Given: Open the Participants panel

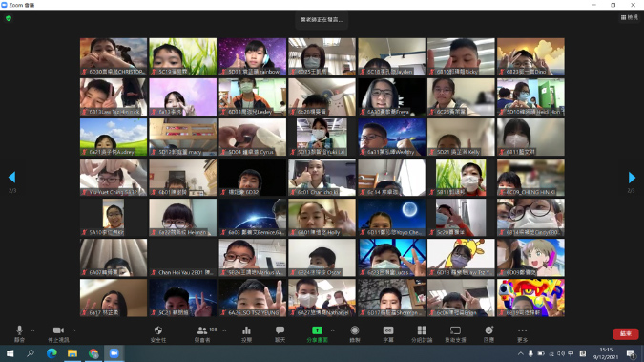Looking at the screenshot, I should [202, 333].
